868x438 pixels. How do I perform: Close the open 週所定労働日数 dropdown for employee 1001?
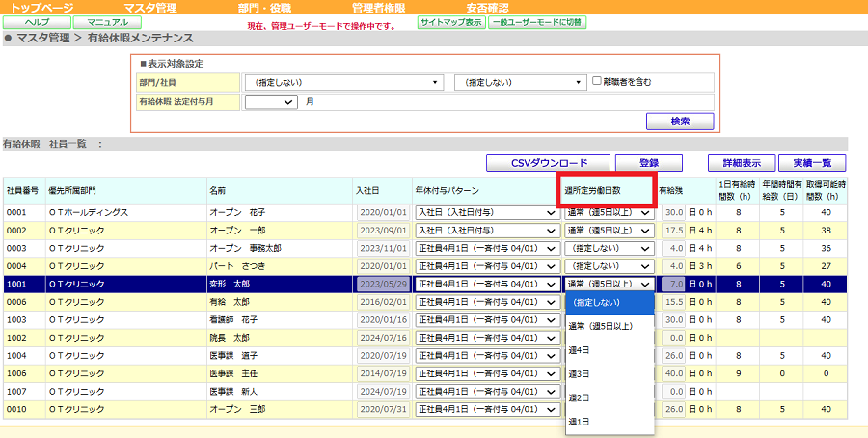click(610, 284)
